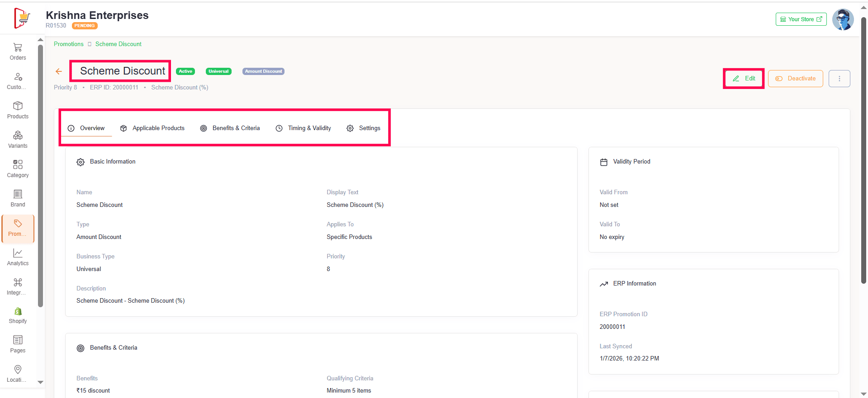This screenshot has height=398, width=868.
Task: Open Variants in the sidebar
Action: pos(18,140)
